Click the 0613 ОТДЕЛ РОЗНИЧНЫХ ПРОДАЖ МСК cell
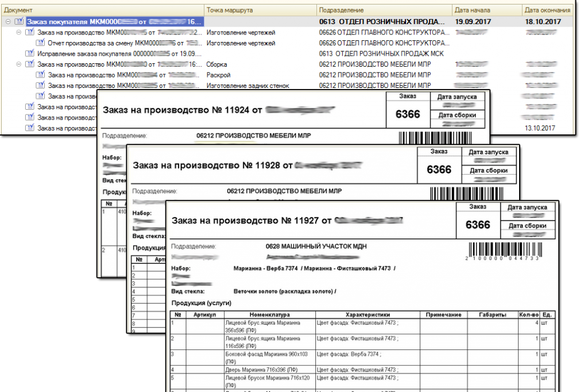This screenshot has height=392, width=588. click(x=381, y=53)
